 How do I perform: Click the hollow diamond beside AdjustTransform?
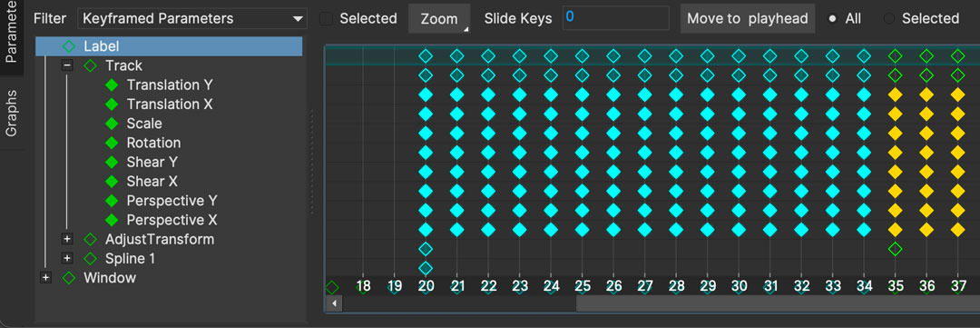tap(90, 239)
